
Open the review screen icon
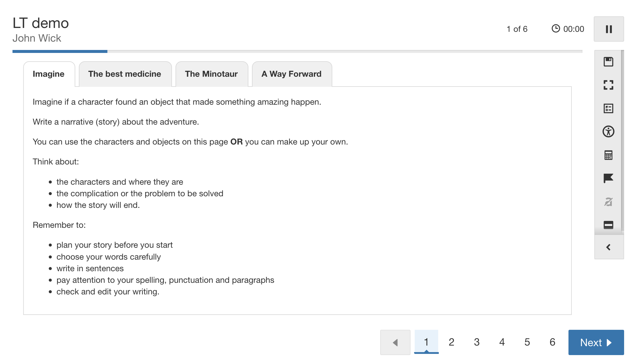coord(608,109)
